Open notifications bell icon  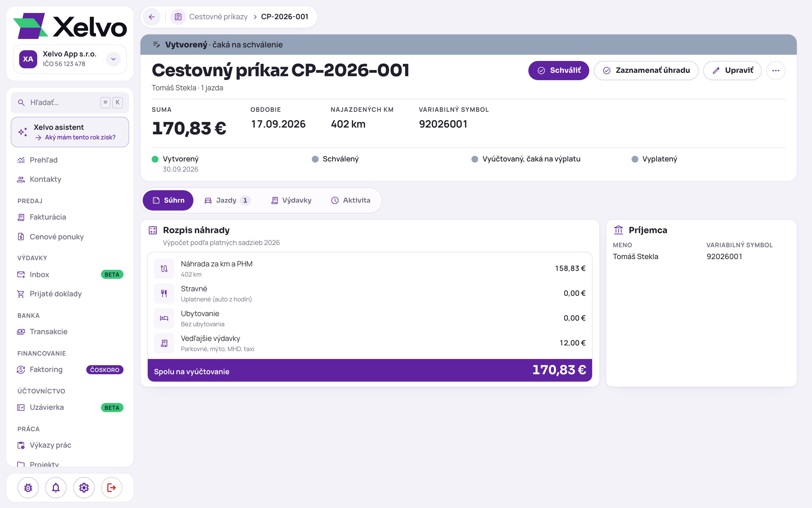pos(56,487)
